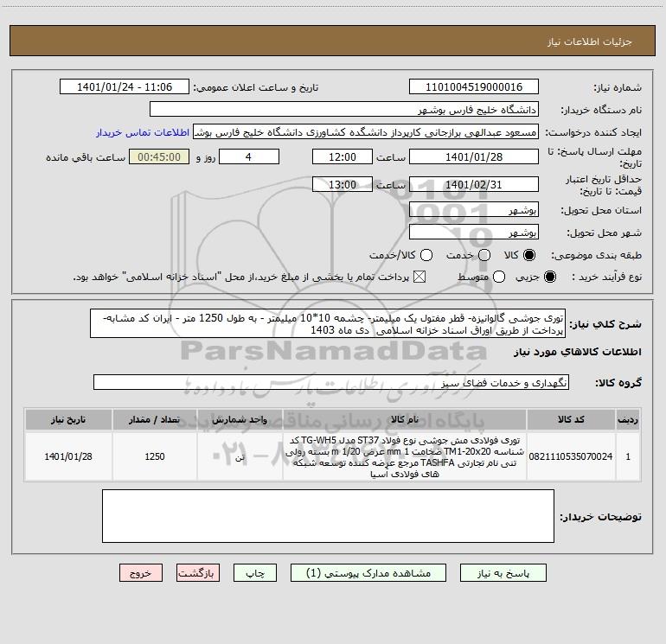Click the product group field نگهداری و خدمات فضای سبز
This screenshot has height=644, width=666.
point(331,382)
